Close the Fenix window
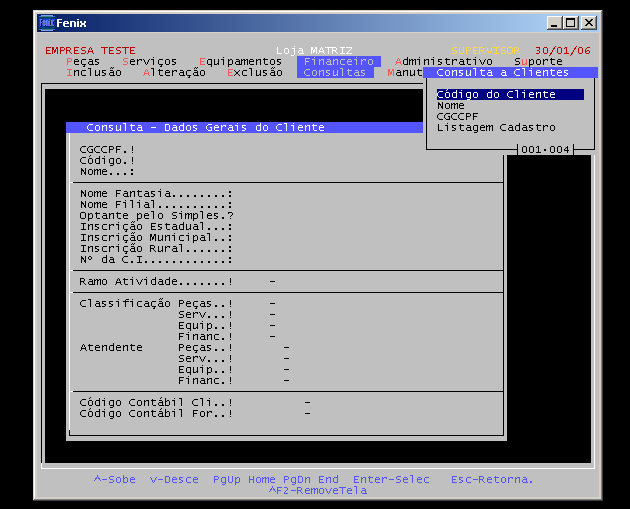Image resolution: width=630 pixels, height=509 pixels. [589, 23]
